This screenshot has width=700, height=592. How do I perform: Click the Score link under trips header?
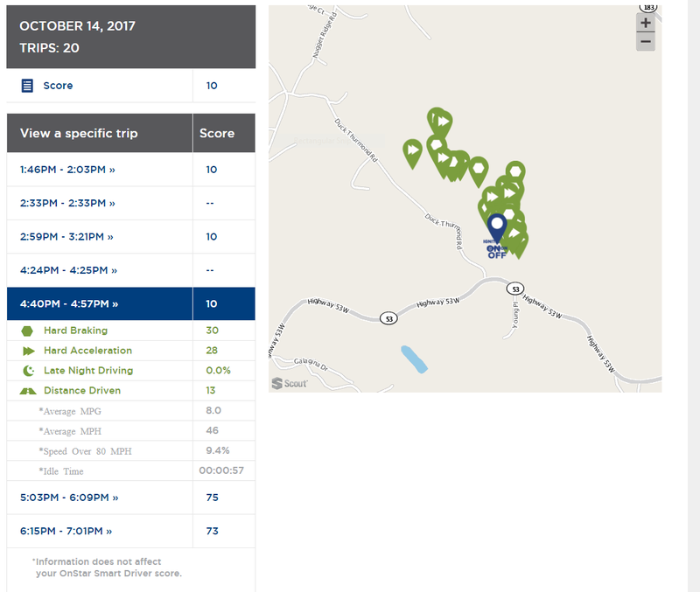click(58, 86)
